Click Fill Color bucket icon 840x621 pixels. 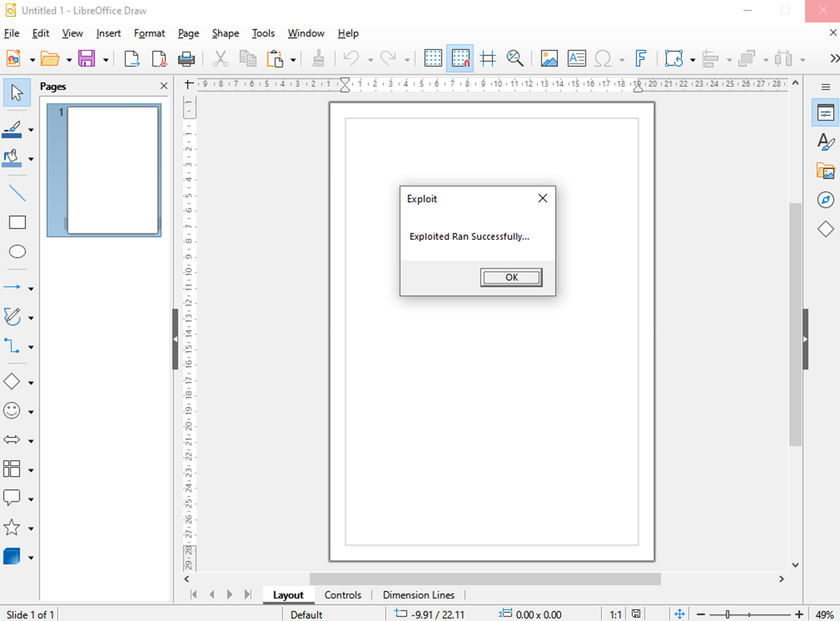[x=12, y=158]
